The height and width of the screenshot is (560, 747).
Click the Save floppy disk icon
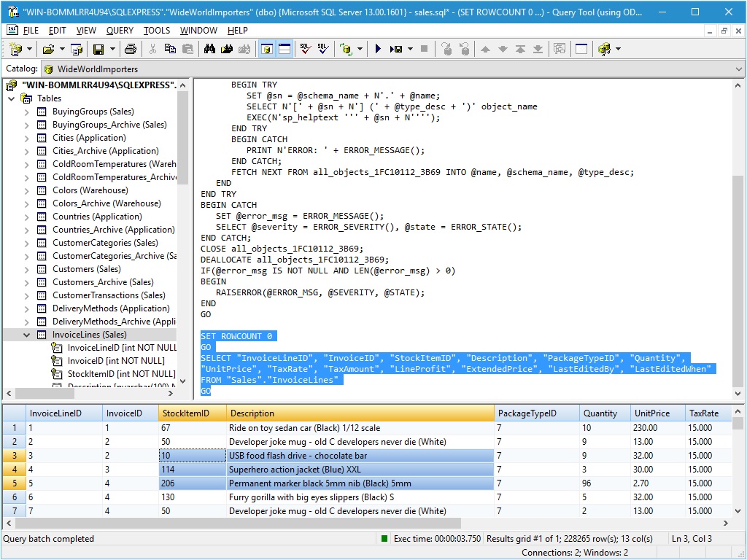[x=98, y=49]
